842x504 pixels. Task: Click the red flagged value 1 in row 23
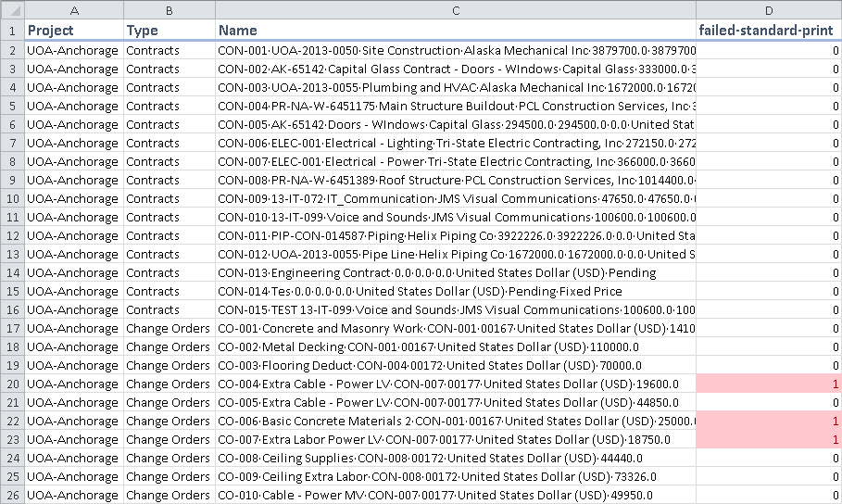[x=769, y=439]
